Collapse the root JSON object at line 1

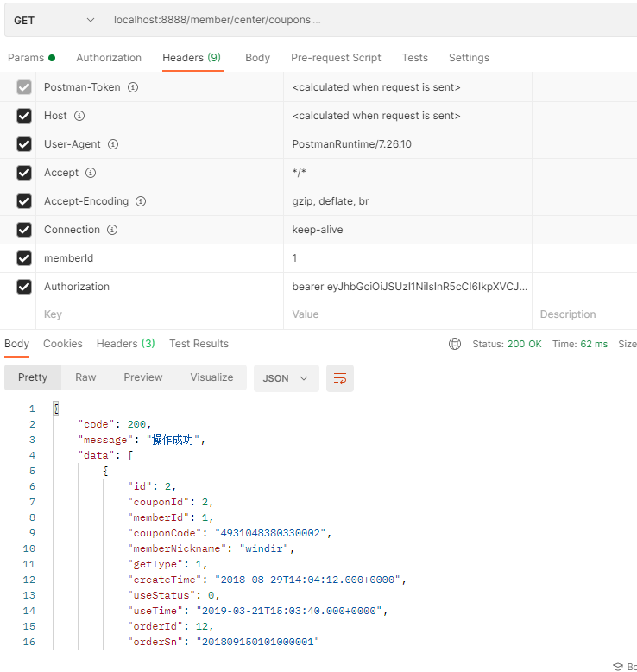coord(56,409)
